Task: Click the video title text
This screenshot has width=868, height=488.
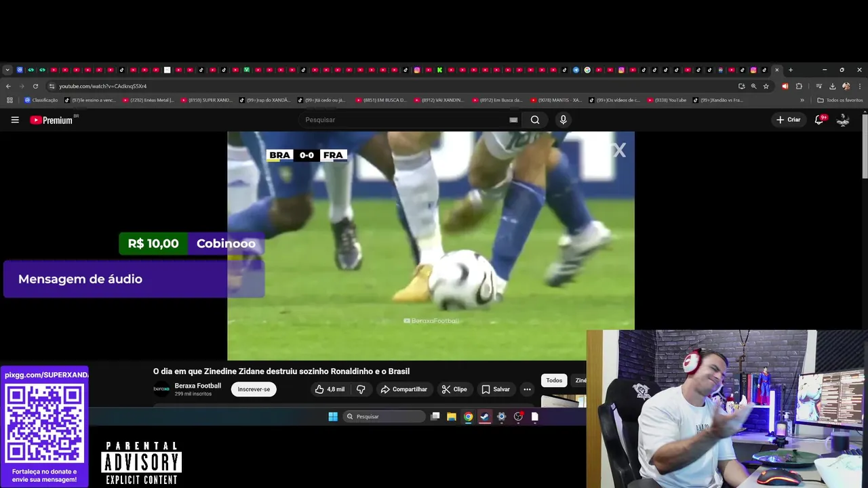Action: [x=281, y=371]
